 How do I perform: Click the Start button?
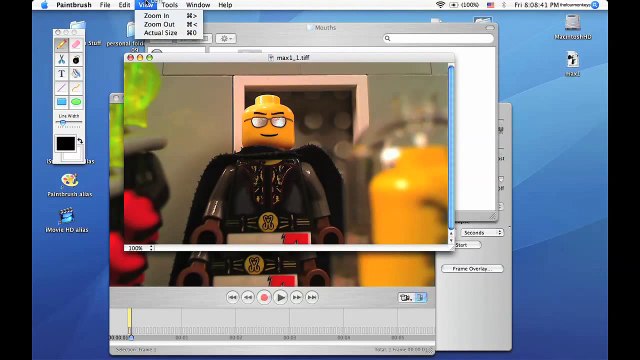pyautogui.click(x=468, y=245)
